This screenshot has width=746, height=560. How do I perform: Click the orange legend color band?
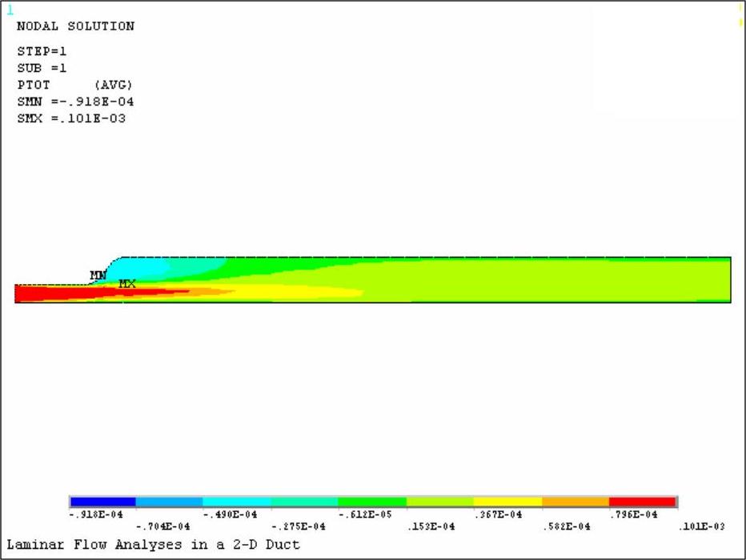click(x=576, y=502)
